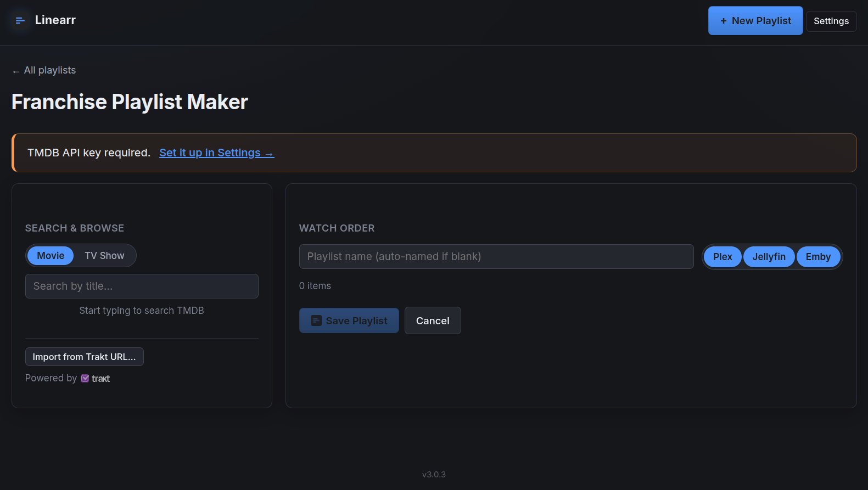The width and height of the screenshot is (868, 490).
Task: Switch search type to TV Show
Action: [x=104, y=256]
